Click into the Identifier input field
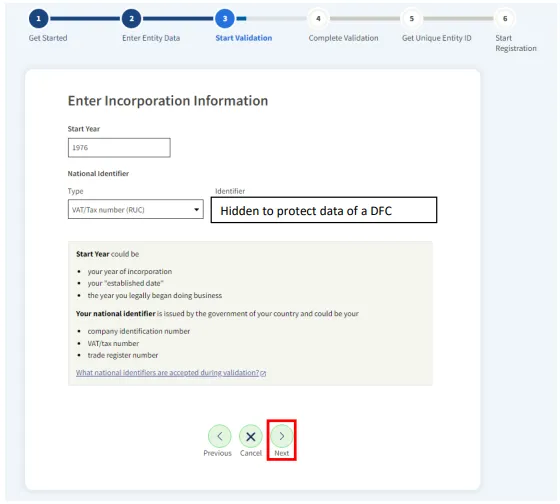 click(324, 210)
